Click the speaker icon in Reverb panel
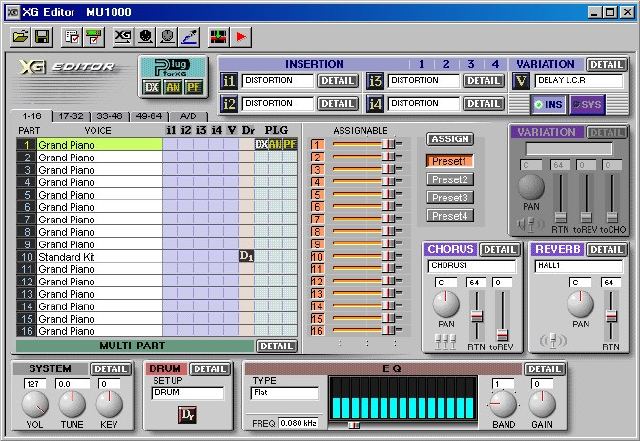The image size is (640, 441). click(x=553, y=340)
